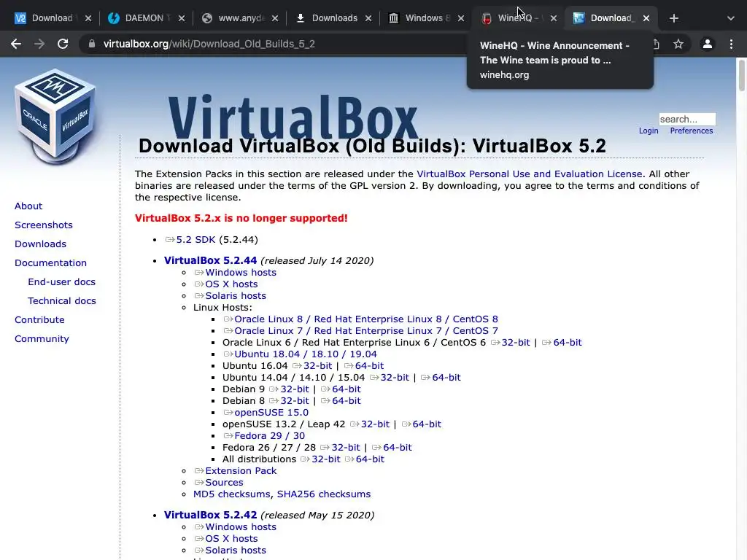The width and height of the screenshot is (747, 560).
Task: Close the first Download tab
Action: tap(88, 18)
